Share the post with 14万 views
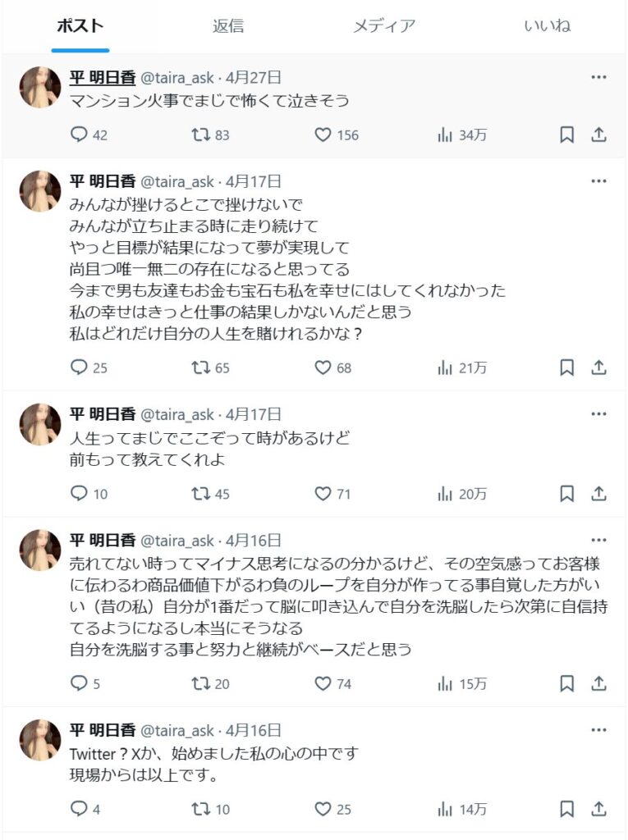This screenshot has height=840, width=628. pyautogui.click(x=598, y=808)
